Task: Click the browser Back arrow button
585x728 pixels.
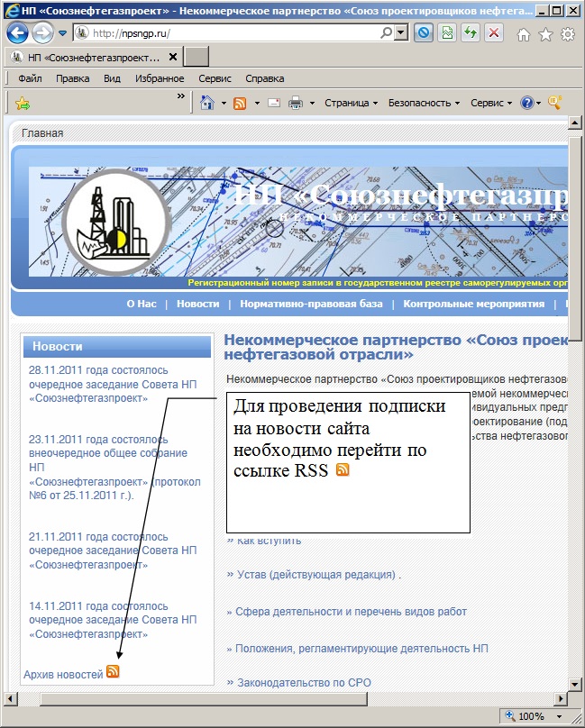Action: 17,33
